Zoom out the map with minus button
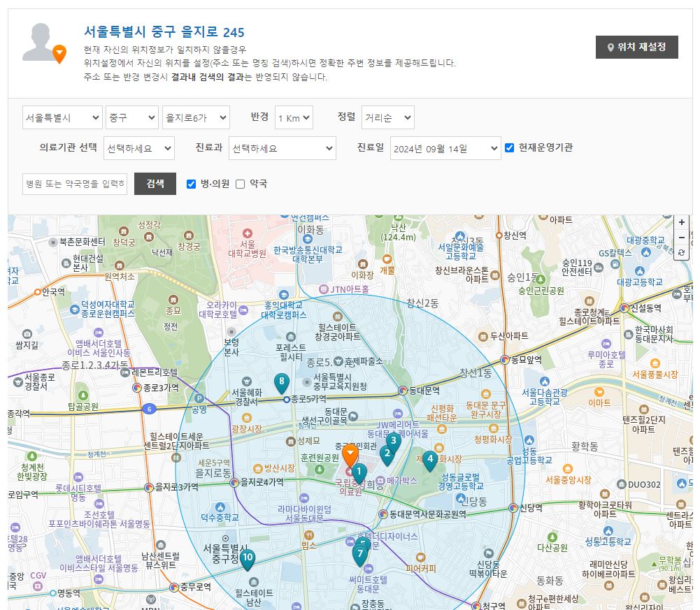 [681, 238]
